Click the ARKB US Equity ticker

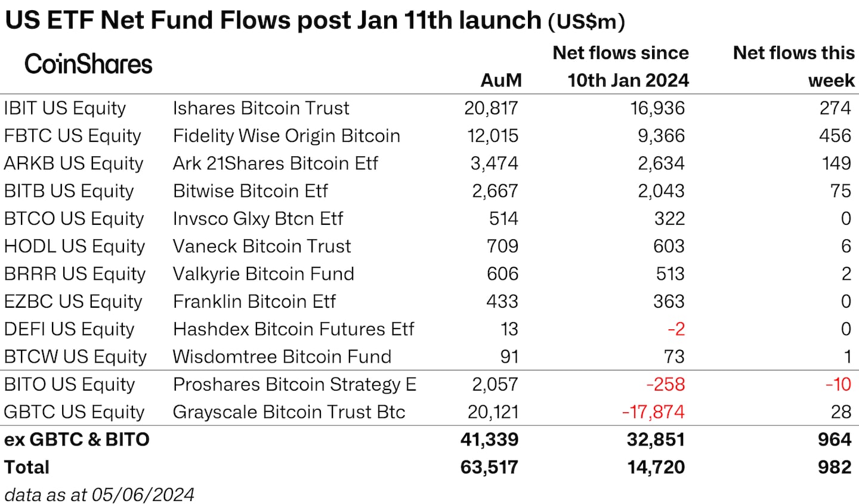click(73, 163)
